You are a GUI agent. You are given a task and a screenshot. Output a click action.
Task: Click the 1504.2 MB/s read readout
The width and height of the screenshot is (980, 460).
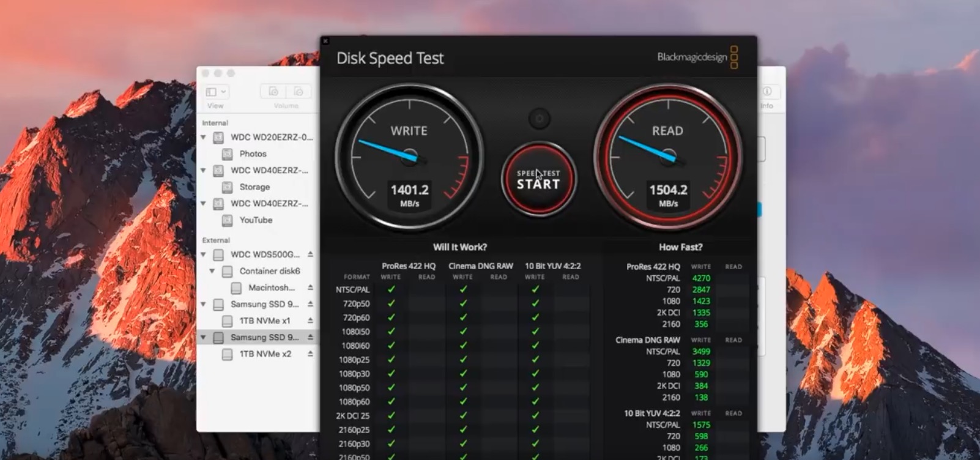[x=668, y=195]
